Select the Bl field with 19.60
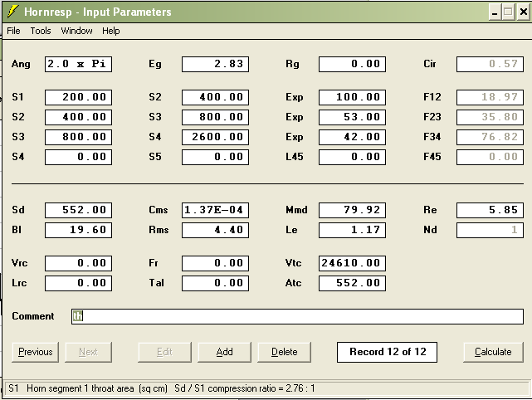532x400 pixels. (x=78, y=230)
